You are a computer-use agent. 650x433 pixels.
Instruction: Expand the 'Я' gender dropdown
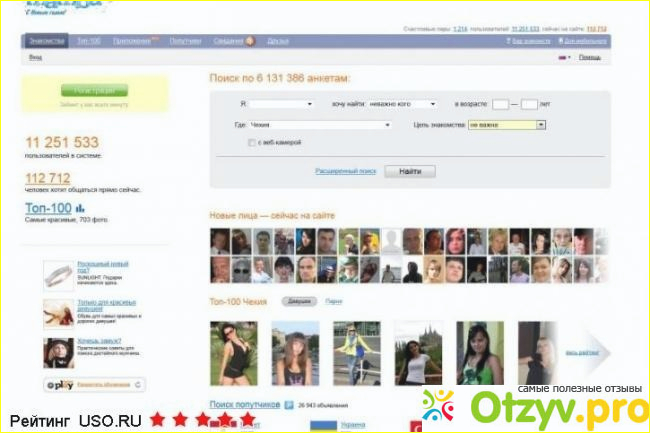281,103
